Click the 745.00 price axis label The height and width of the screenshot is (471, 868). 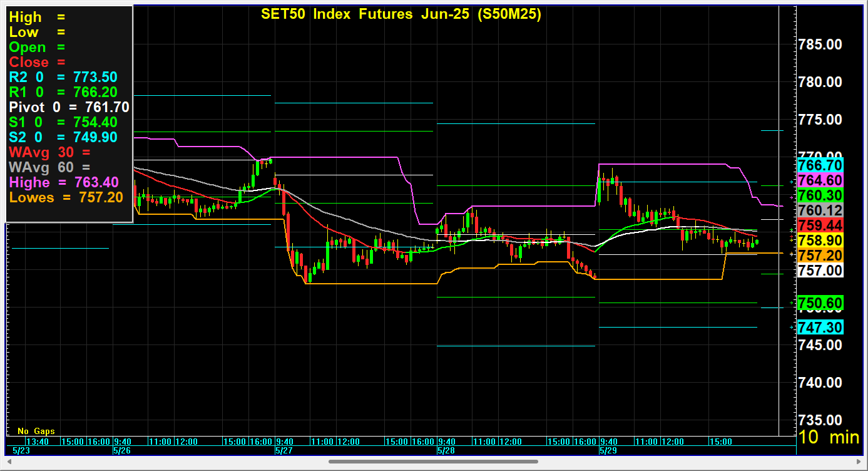(820, 344)
